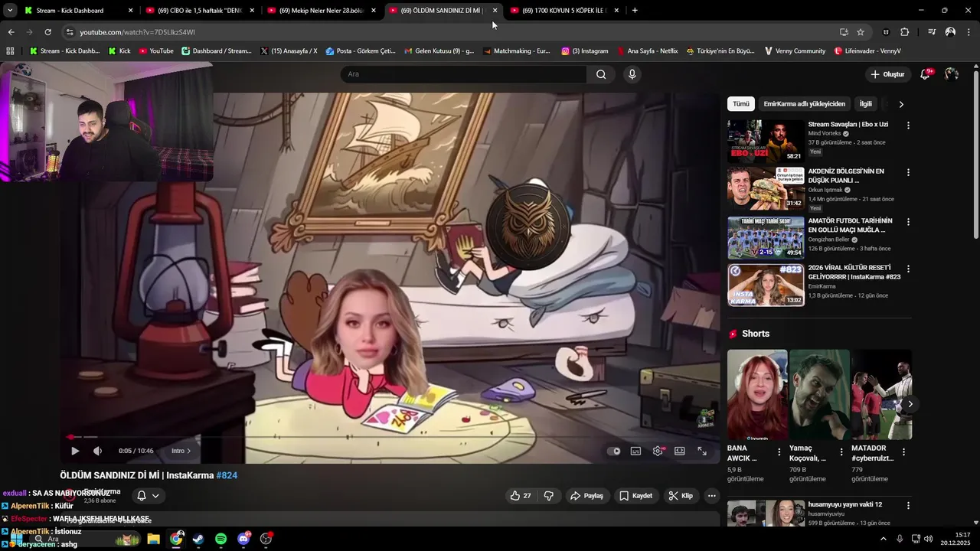Image resolution: width=980 pixels, height=551 pixels.
Task: Open YouTube notifications bell
Action: [926, 74]
